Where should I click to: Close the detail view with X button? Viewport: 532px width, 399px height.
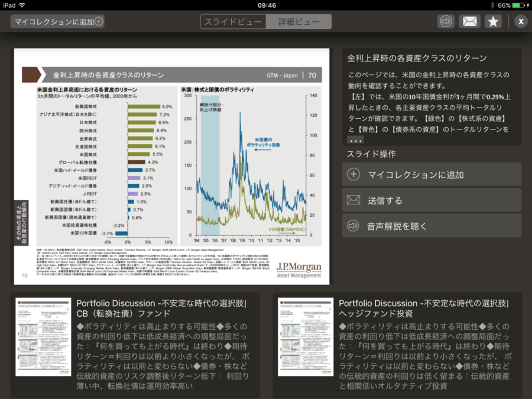point(520,22)
